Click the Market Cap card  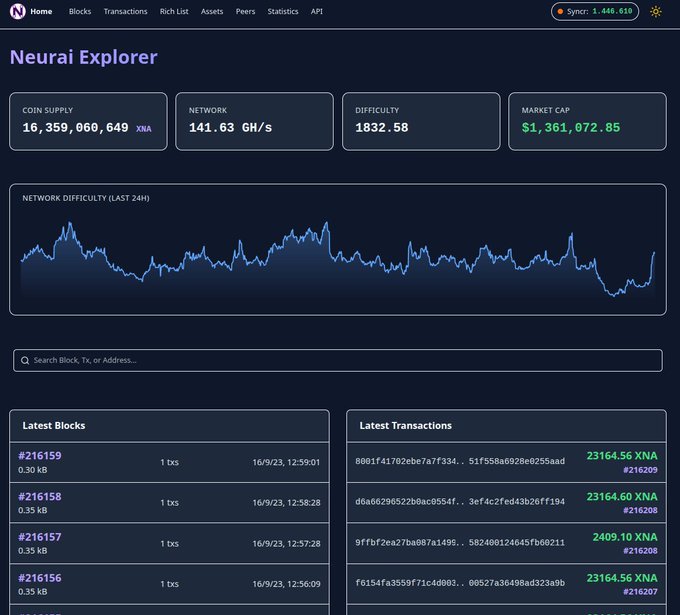[x=587, y=121]
